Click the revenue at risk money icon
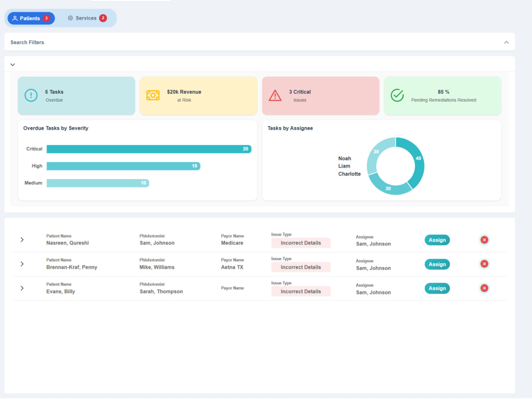 (x=153, y=95)
